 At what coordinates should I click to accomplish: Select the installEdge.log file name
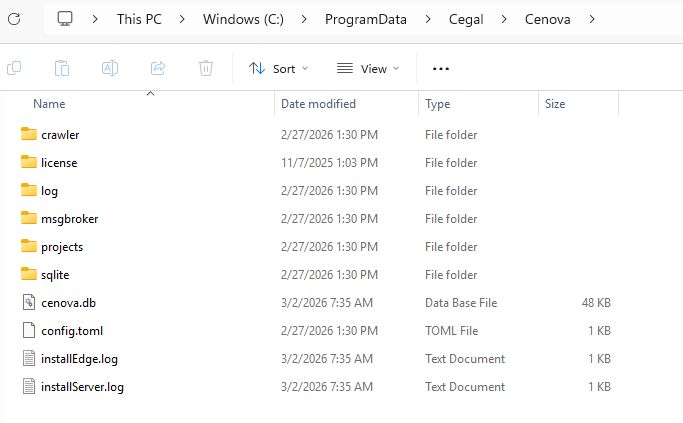(79, 359)
